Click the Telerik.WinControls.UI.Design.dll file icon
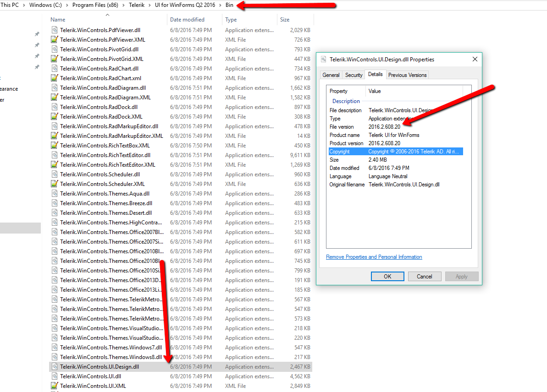The width and height of the screenshot is (547, 392). point(55,366)
